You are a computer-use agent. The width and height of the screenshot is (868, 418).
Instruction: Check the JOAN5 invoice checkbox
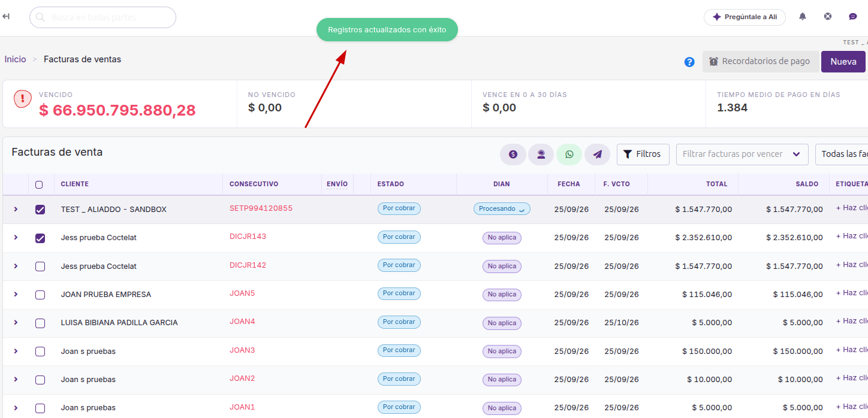point(40,295)
